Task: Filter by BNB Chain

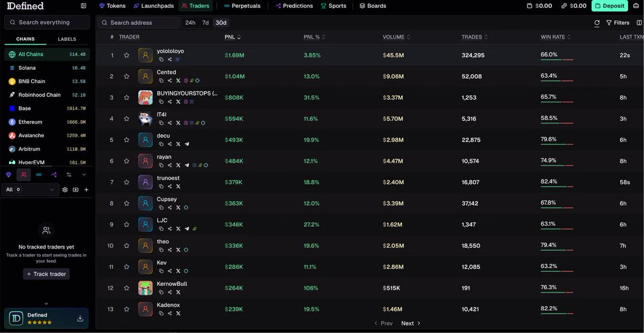Action: click(x=47, y=82)
